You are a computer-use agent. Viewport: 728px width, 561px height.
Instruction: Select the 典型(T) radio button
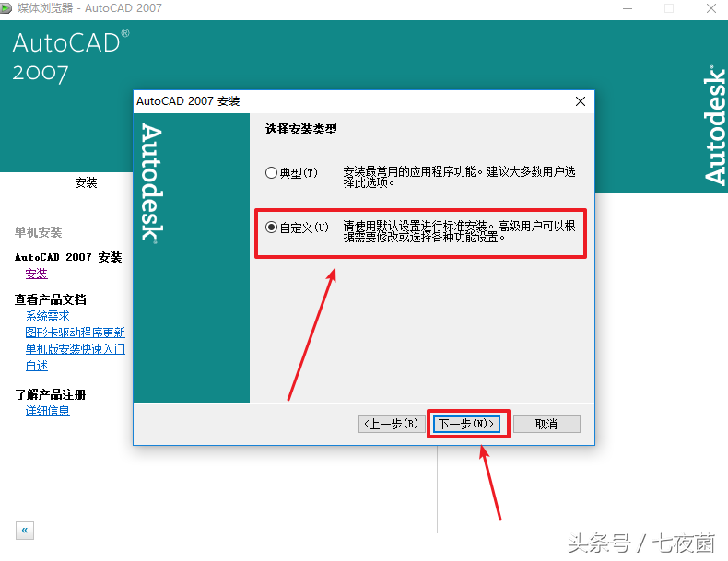tap(272, 173)
